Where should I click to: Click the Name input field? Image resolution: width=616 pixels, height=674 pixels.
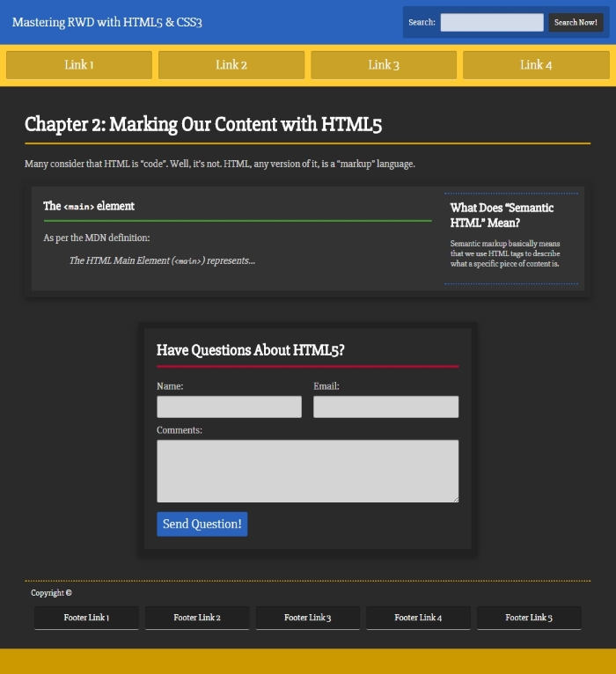point(229,407)
